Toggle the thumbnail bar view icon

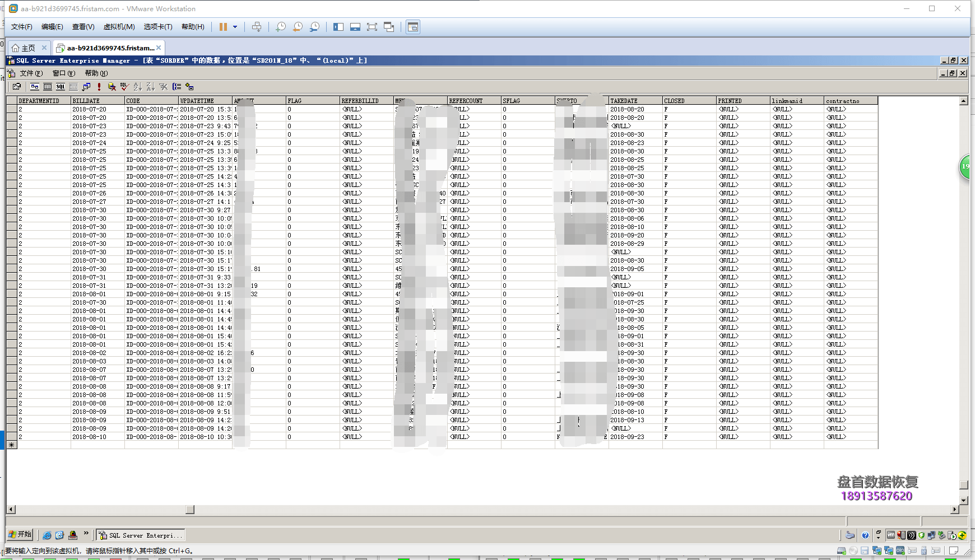(x=355, y=27)
